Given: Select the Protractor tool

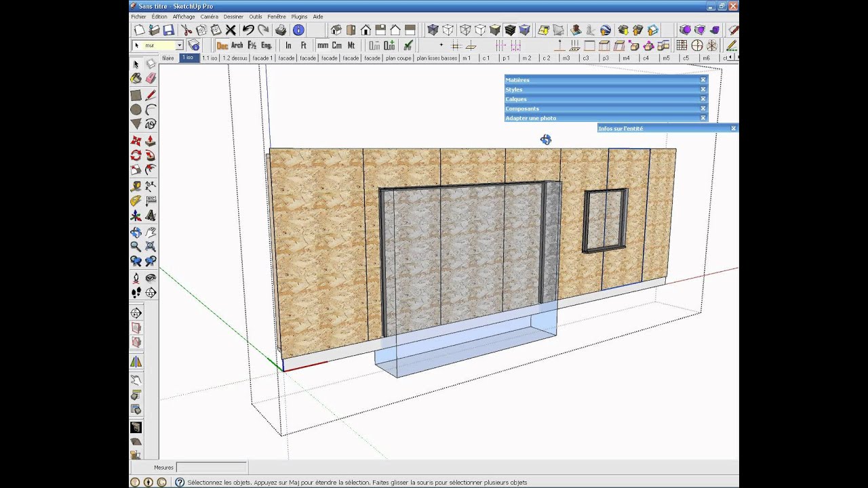Looking at the screenshot, I should (x=136, y=201).
